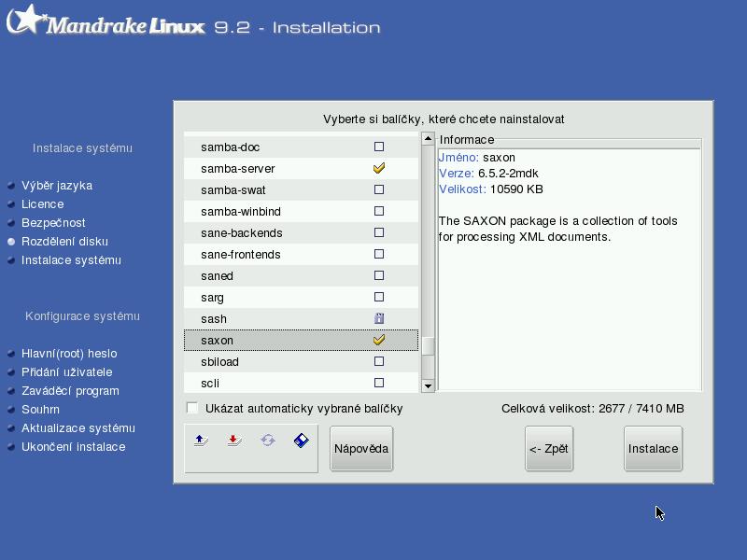Click the 'Zaváděcí program' sidebar step
The height and width of the screenshot is (560, 747).
pyautogui.click(x=70, y=391)
